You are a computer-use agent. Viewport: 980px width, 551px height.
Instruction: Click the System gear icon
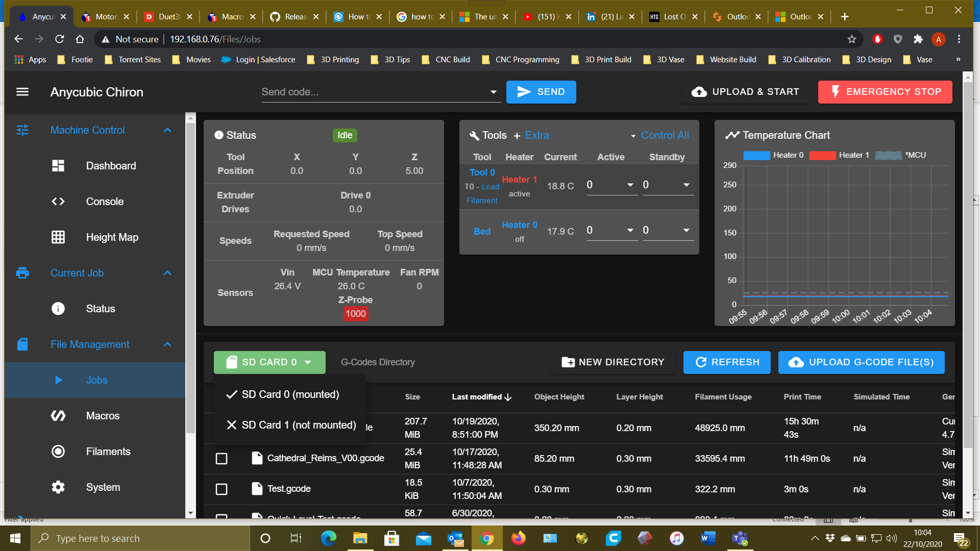(x=58, y=487)
